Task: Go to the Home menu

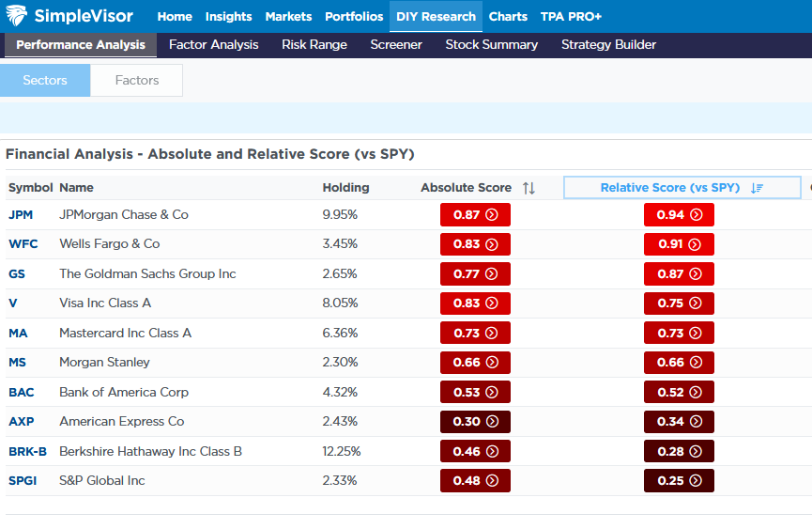Action: coord(175,17)
